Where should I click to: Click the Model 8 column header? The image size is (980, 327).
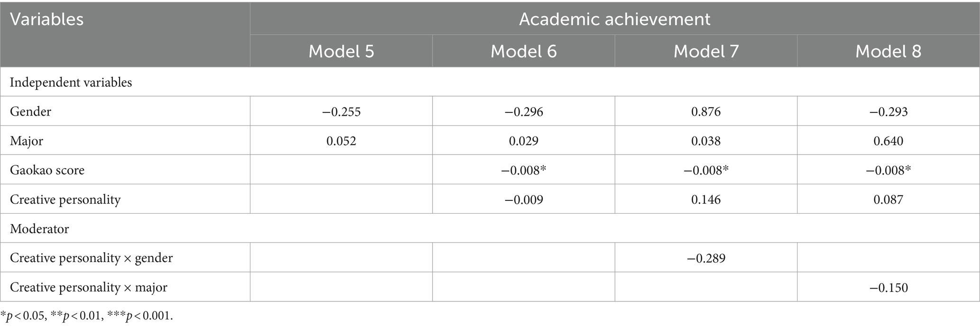click(888, 51)
